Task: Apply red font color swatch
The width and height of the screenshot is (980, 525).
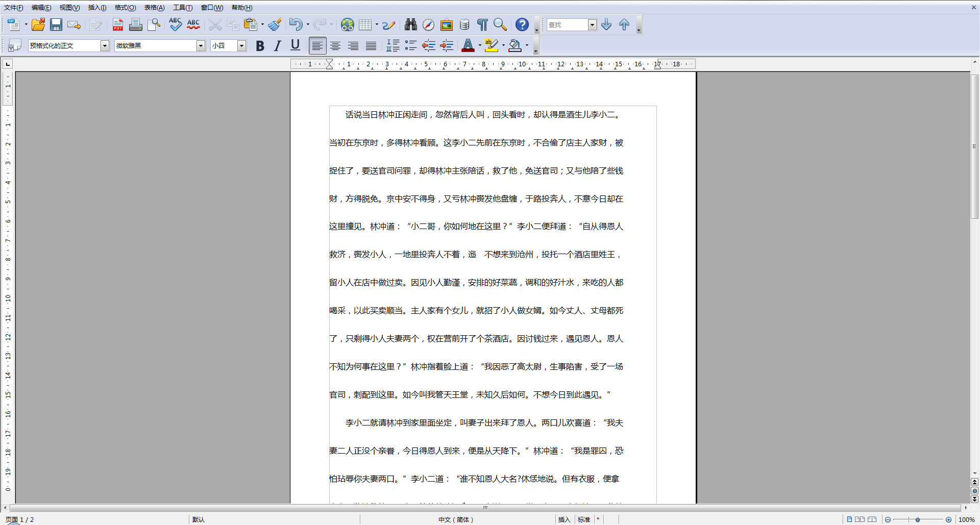Action: (x=468, y=45)
